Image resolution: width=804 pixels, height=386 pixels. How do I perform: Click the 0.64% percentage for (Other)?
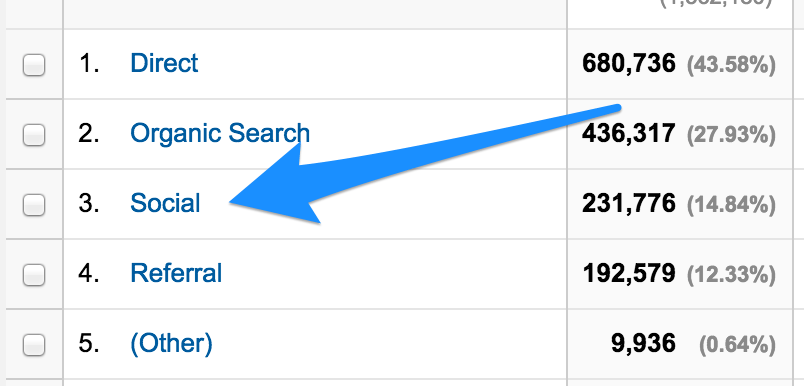pos(737,346)
